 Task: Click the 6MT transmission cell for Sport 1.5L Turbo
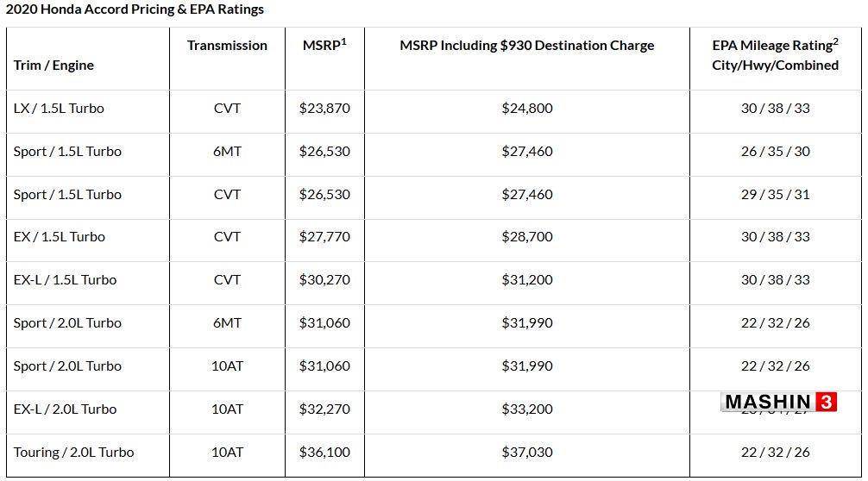point(227,152)
